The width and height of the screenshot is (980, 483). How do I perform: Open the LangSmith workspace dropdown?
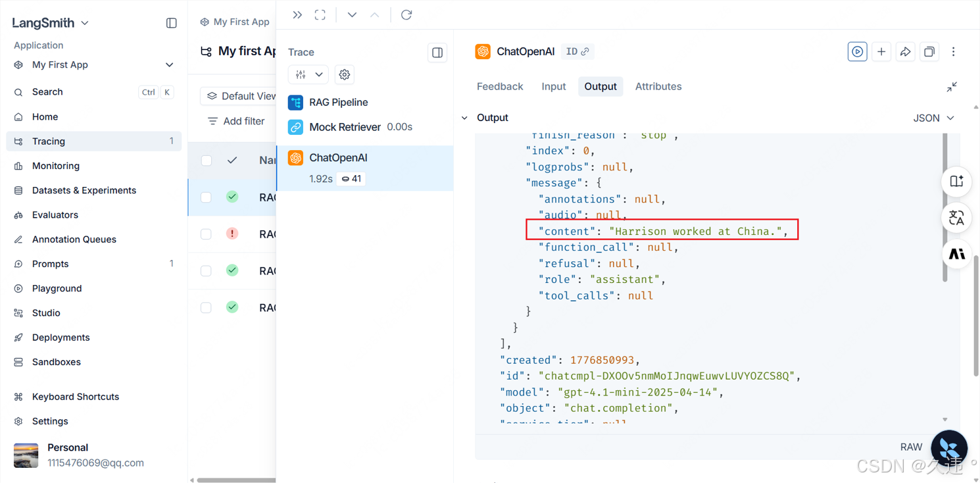click(50, 23)
